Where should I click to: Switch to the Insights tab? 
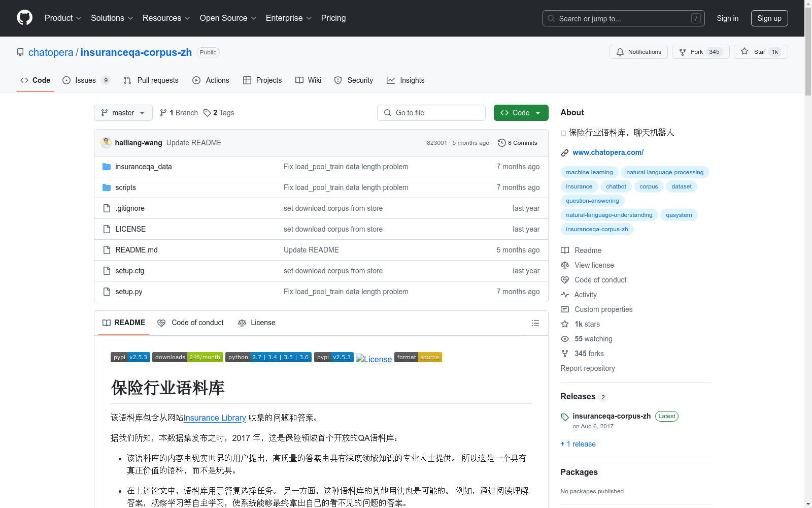point(405,80)
